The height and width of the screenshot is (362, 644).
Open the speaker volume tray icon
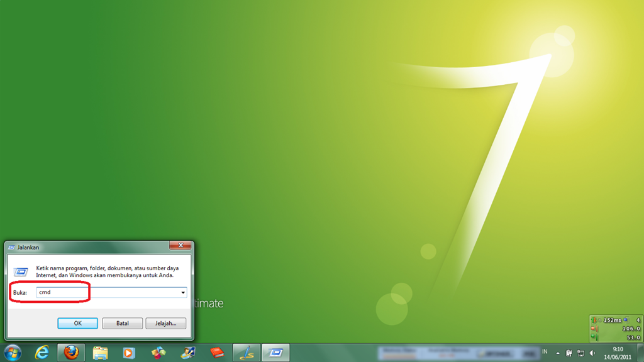pyautogui.click(x=592, y=353)
